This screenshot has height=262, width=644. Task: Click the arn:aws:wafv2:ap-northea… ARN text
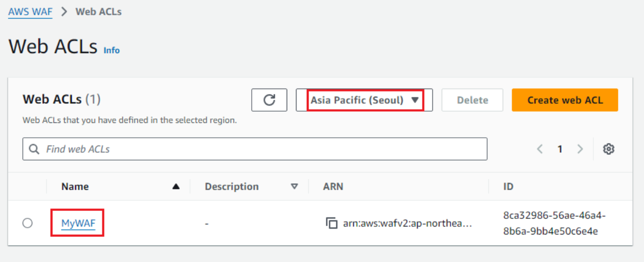coord(407,224)
